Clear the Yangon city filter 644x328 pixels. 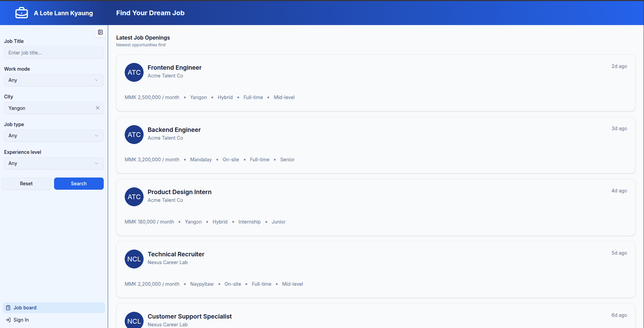[98, 108]
